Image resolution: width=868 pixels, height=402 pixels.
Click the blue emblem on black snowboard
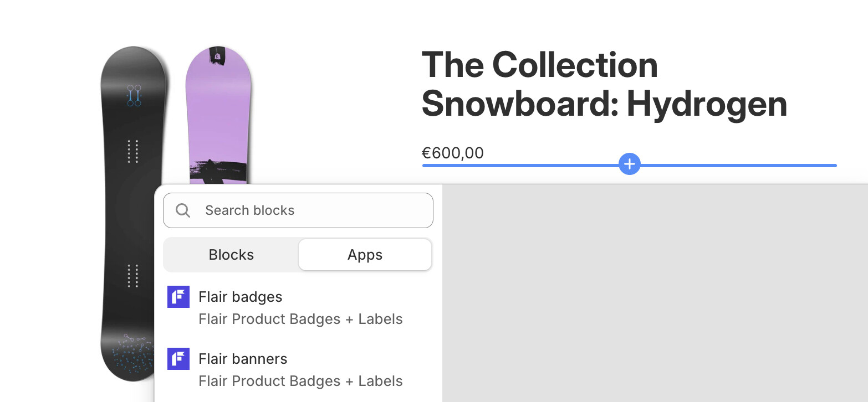point(134,95)
